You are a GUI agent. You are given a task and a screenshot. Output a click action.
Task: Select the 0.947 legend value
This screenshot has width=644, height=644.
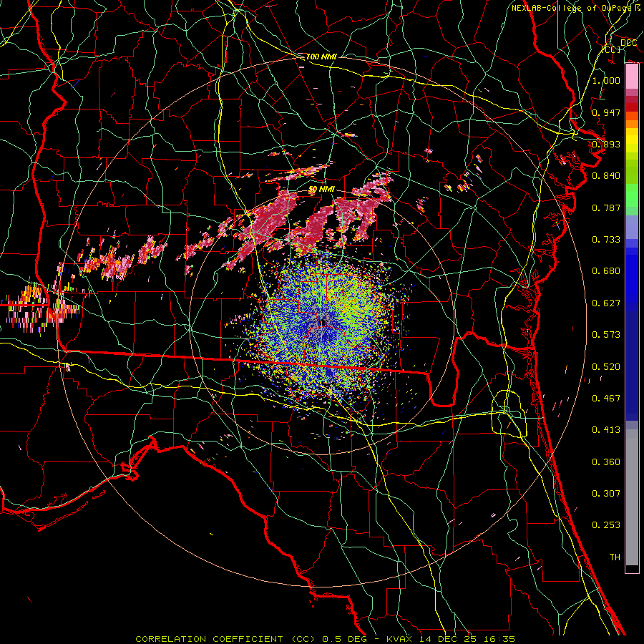(x=606, y=112)
